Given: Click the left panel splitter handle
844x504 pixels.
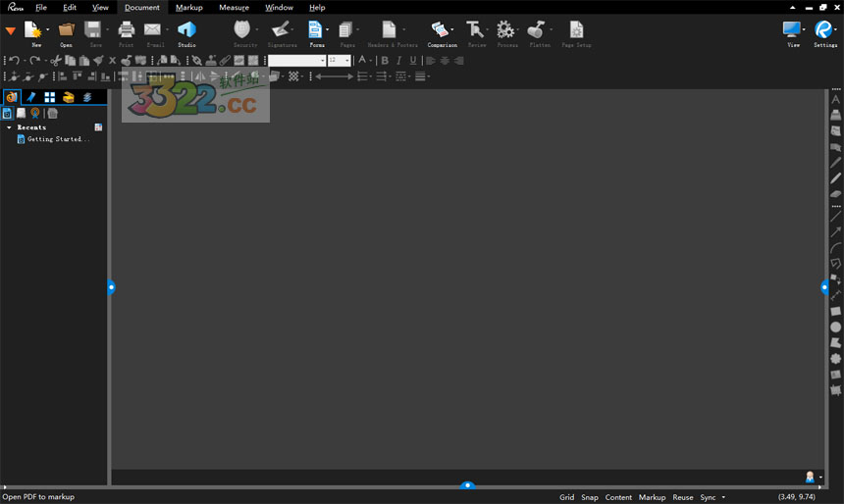Looking at the screenshot, I should tap(111, 287).
